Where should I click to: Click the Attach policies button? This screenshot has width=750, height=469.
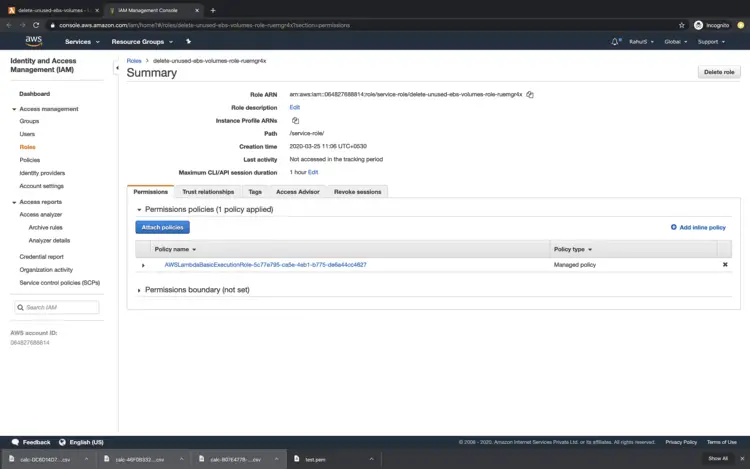162,228
